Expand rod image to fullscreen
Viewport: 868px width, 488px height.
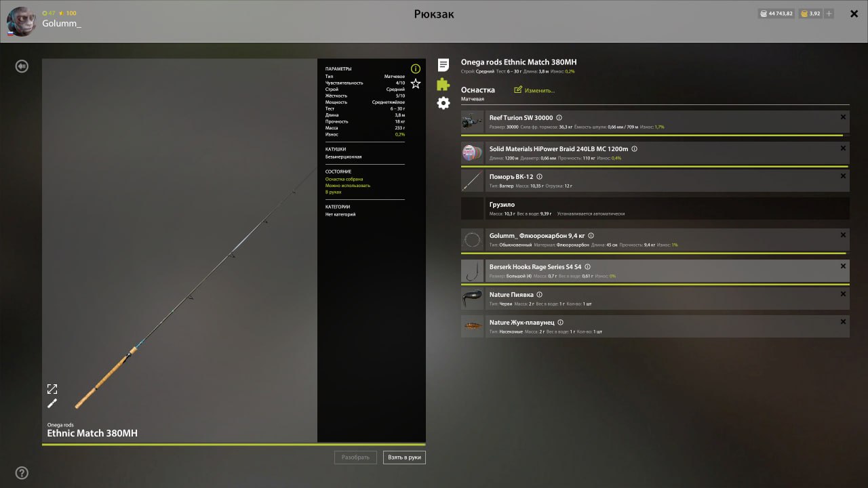click(52, 389)
